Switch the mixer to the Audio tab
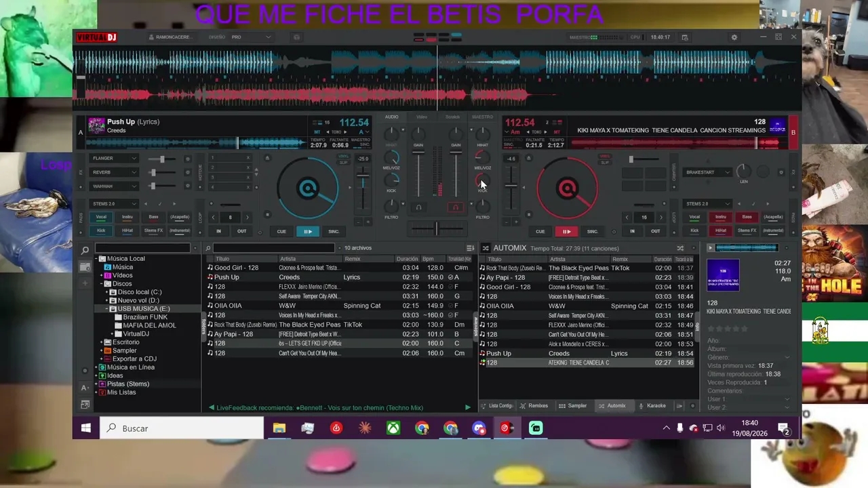The height and width of the screenshot is (488, 868). pyautogui.click(x=392, y=117)
